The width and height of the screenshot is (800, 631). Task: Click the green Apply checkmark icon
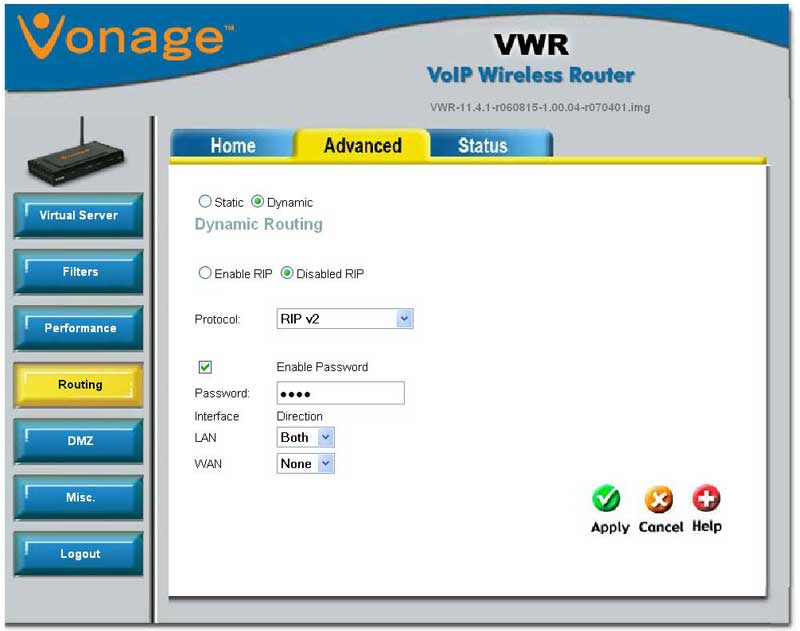click(x=607, y=499)
